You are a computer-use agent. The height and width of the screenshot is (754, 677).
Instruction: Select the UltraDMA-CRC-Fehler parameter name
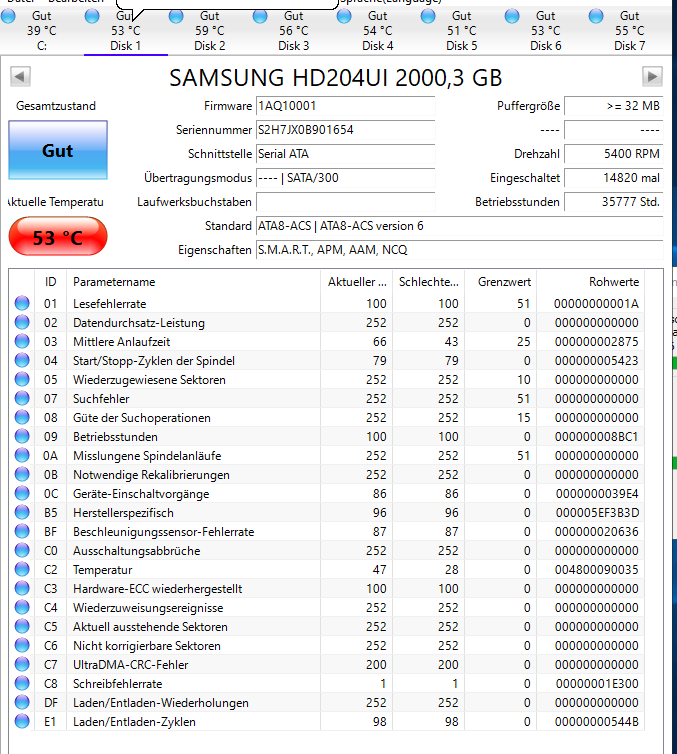130,665
